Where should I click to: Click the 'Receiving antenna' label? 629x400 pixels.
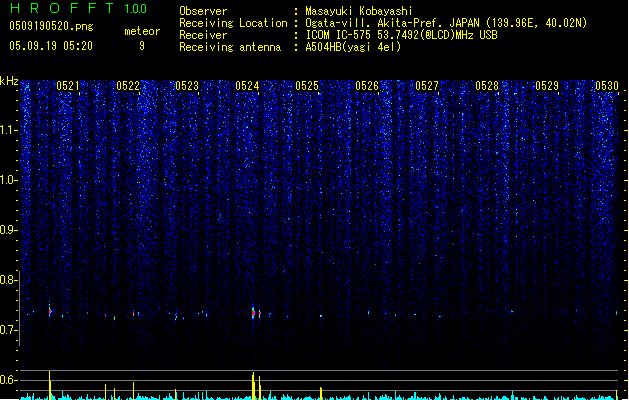230,47
